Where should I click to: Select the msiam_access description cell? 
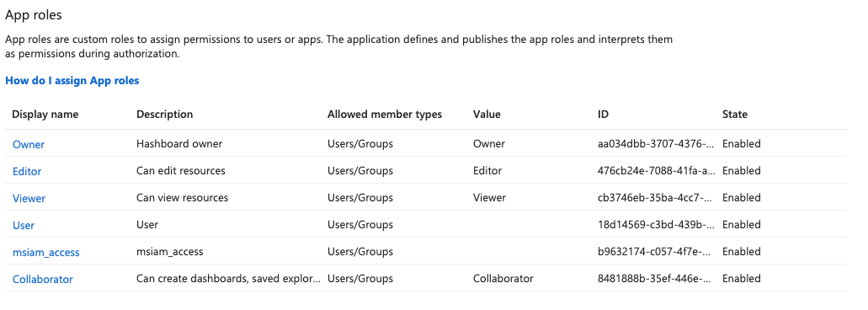click(x=169, y=252)
